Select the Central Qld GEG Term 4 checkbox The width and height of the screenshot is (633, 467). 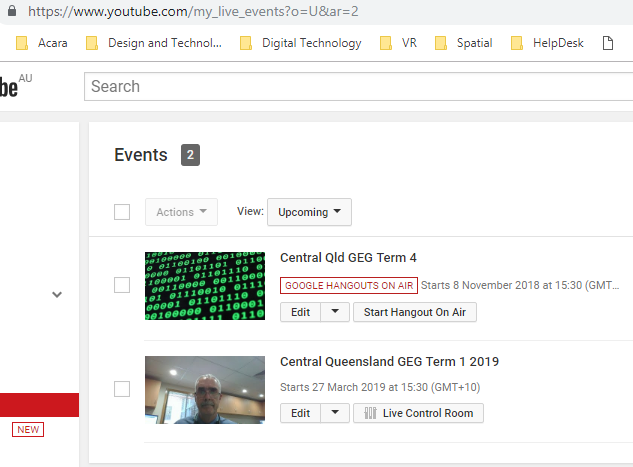pos(122,285)
